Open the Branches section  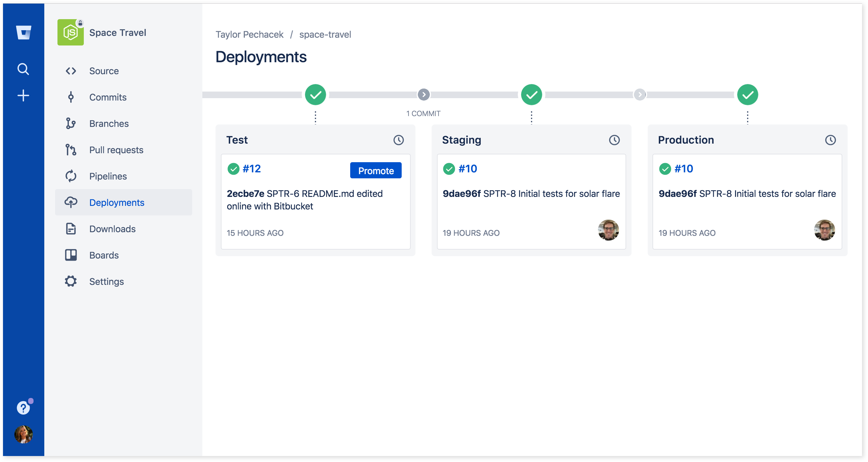pyautogui.click(x=109, y=124)
